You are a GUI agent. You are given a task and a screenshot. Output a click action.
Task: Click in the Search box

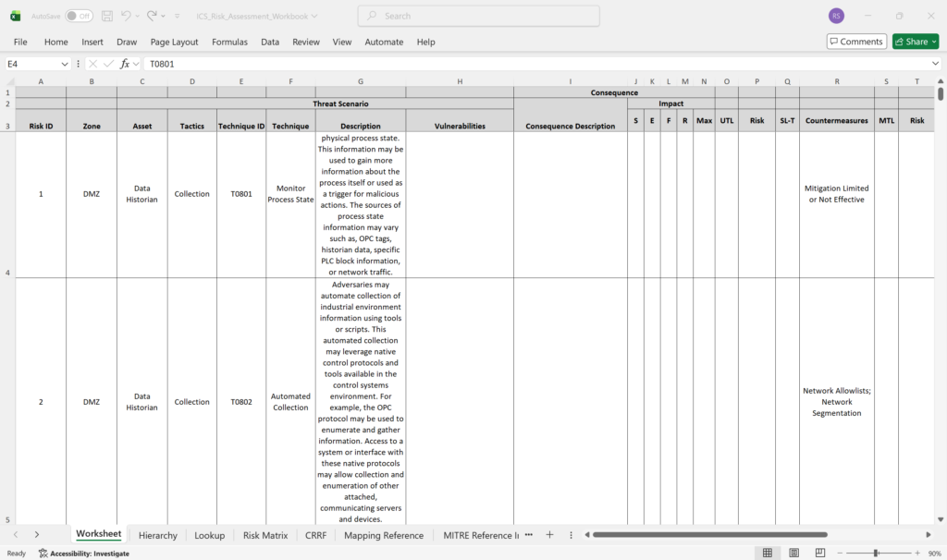point(478,17)
